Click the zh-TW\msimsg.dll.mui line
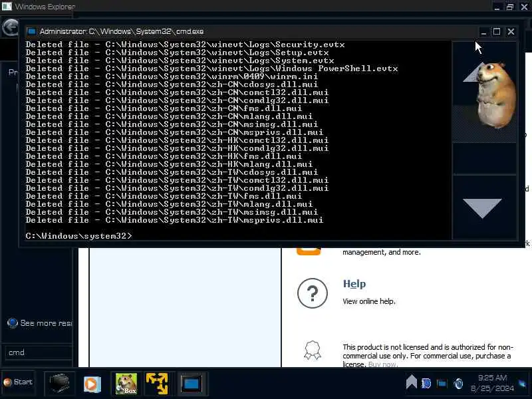Image resolution: width=532 pixels, height=399 pixels. [172, 212]
